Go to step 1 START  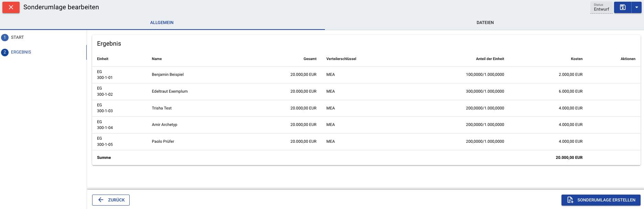(x=18, y=37)
